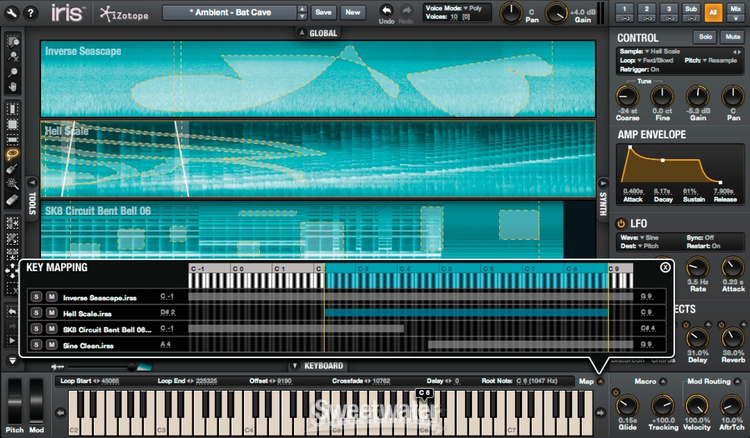Select the zoom in magnifier tool
Image resolution: width=750 pixels, height=438 pixels.
(12, 72)
